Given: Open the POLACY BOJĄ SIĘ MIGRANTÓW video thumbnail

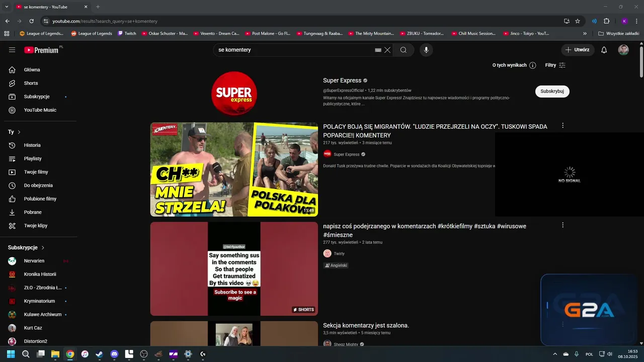Looking at the screenshot, I should [234, 169].
